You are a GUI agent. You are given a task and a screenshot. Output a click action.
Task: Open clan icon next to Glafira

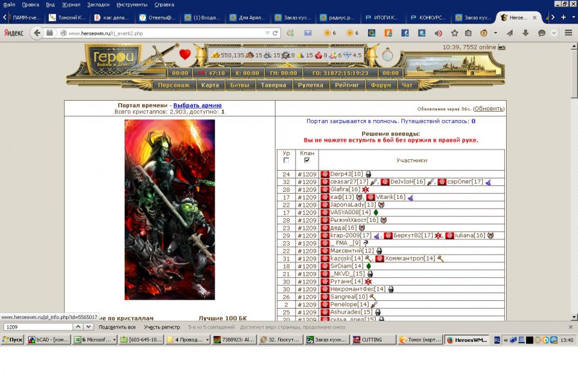(x=325, y=189)
